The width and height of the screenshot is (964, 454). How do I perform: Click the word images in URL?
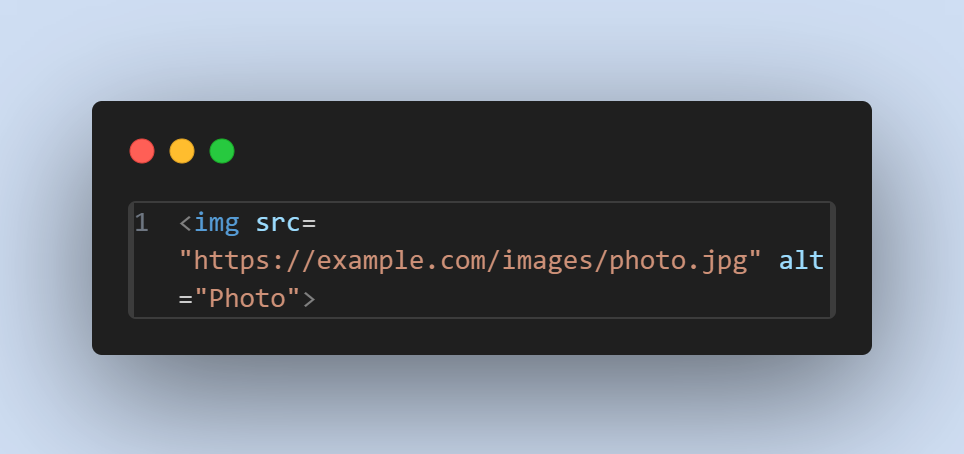pos(548,261)
